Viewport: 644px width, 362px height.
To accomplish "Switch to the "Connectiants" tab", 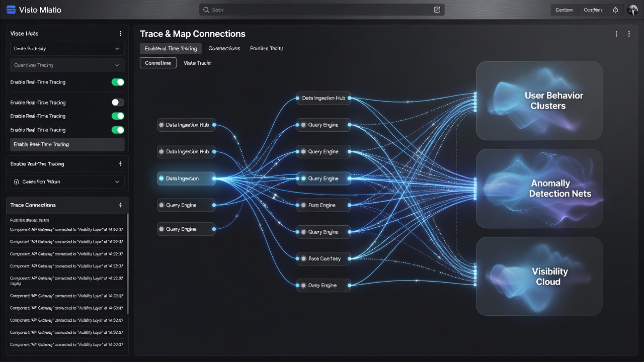I will [x=224, y=48].
